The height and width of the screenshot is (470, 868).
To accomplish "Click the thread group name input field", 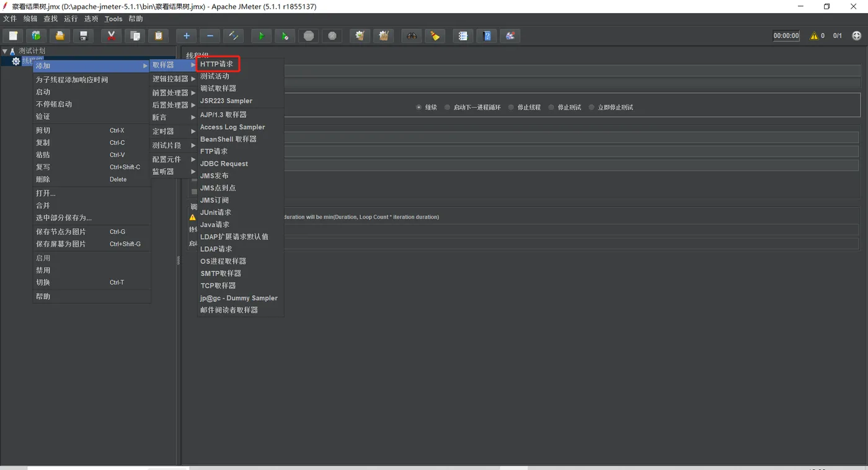I will coord(572,71).
